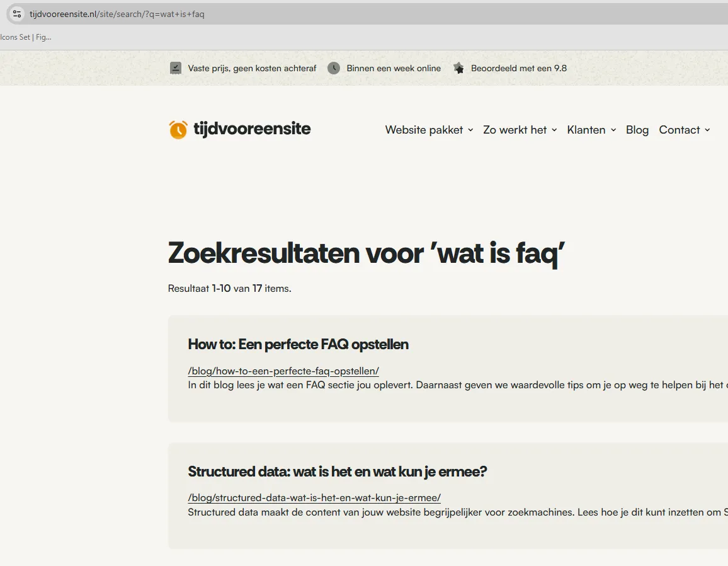Expand the chevron next to Website pakket
The height and width of the screenshot is (566, 728).
[470, 130]
